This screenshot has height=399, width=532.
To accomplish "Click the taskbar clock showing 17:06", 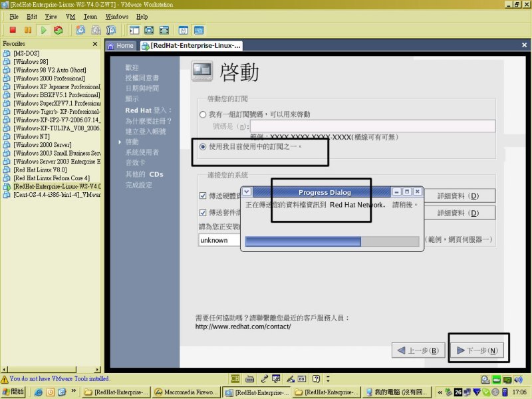I will pos(519,392).
